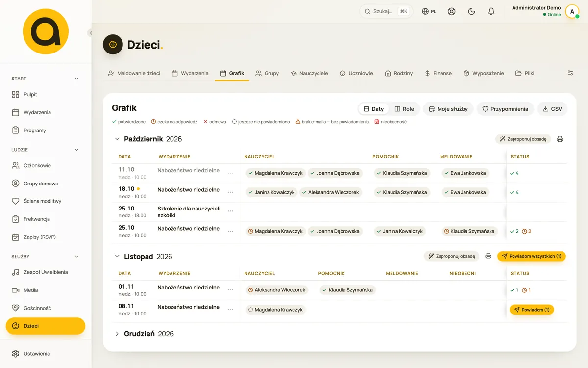This screenshot has height=368, width=588.
Task: Click Szkolenie dla nauczycieli szkółki event
Action: 189,212
